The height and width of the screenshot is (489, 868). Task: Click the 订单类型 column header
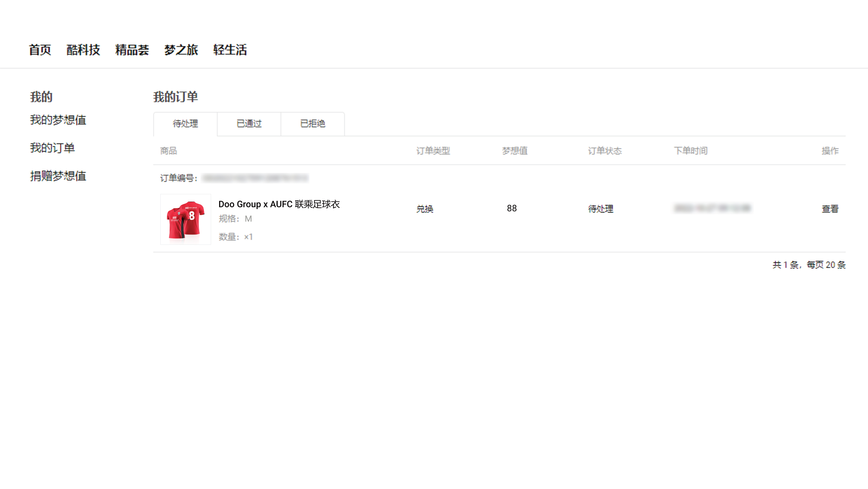[433, 151]
